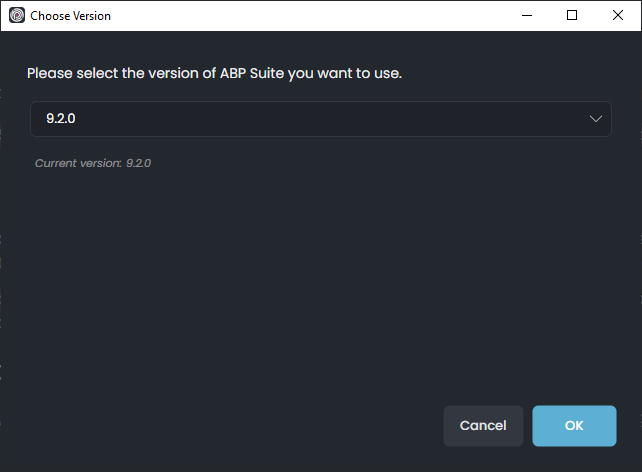Viewport: 642px width, 472px height.
Task: Click the "Choose Version" window title text
Action: click(71, 16)
